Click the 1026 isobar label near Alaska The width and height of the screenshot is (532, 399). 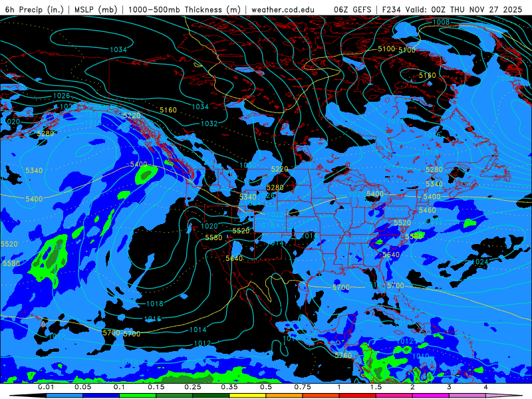(x=61, y=96)
